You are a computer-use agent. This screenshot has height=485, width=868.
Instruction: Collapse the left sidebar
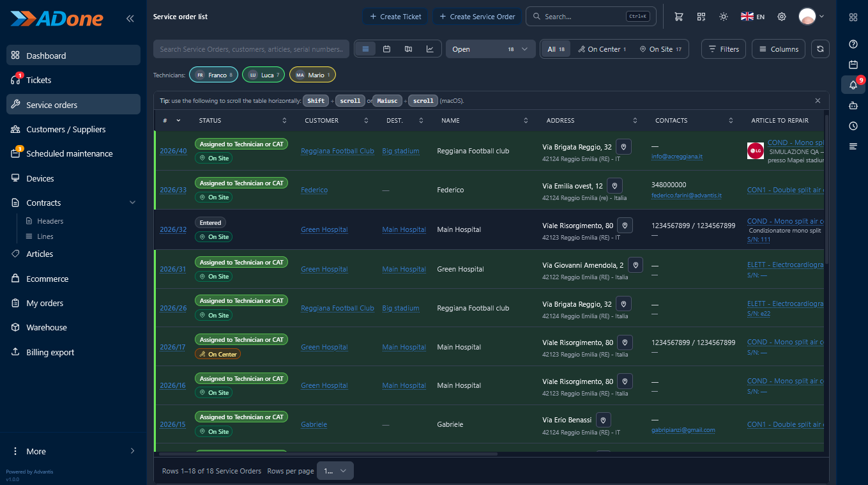point(130,19)
